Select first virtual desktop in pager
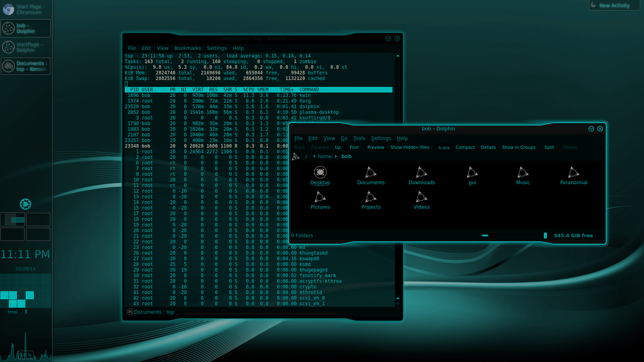644x362 pixels. coord(12,220)
